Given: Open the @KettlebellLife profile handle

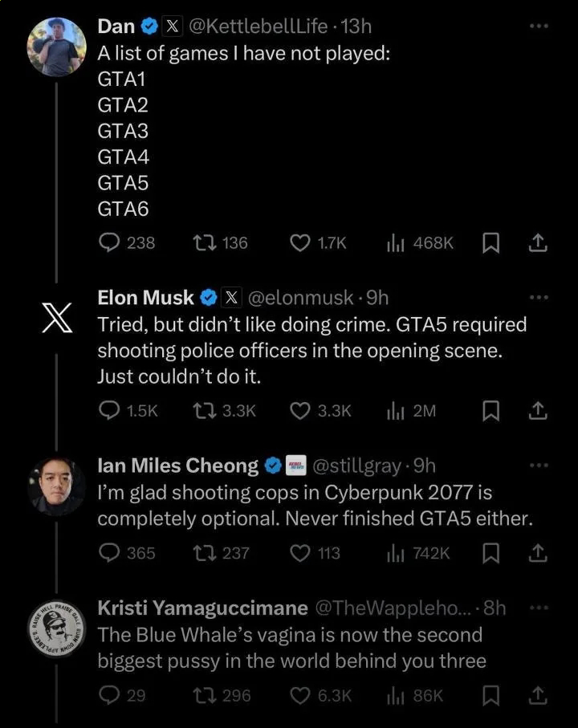Looking at the screenshot, I should tap(259, 26).
